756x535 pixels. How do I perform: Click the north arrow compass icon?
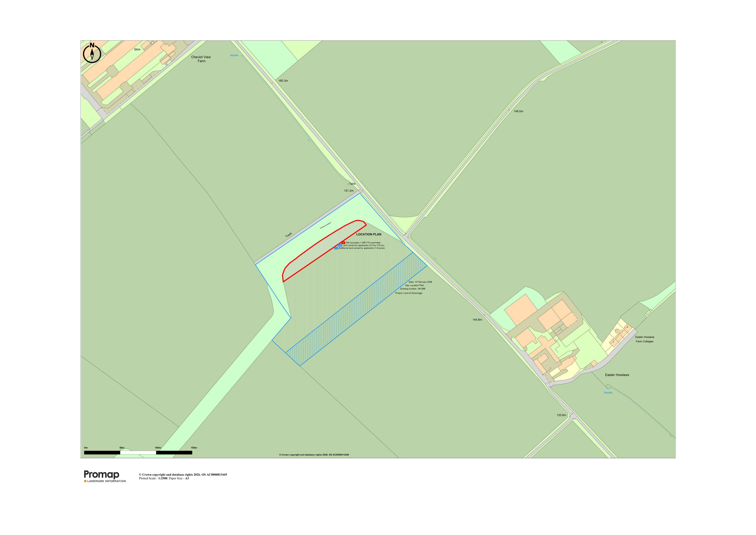pyautogui.click(x=92, y=53)
